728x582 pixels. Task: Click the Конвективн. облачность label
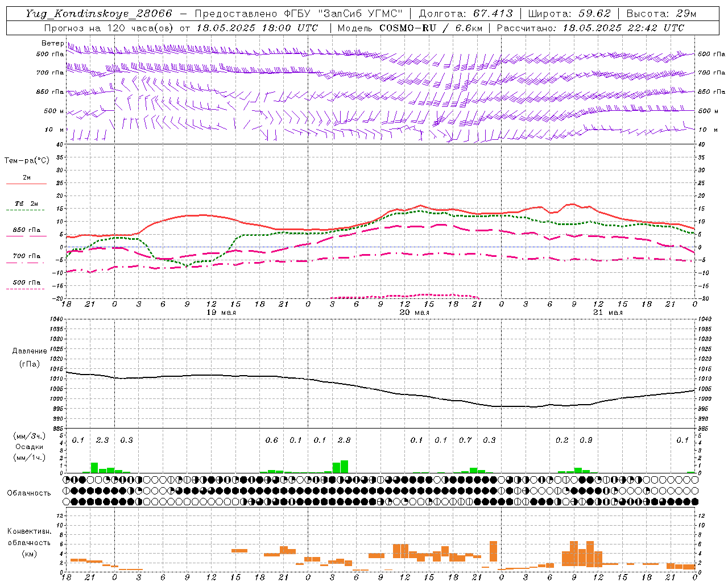click(x=29, y=537)
